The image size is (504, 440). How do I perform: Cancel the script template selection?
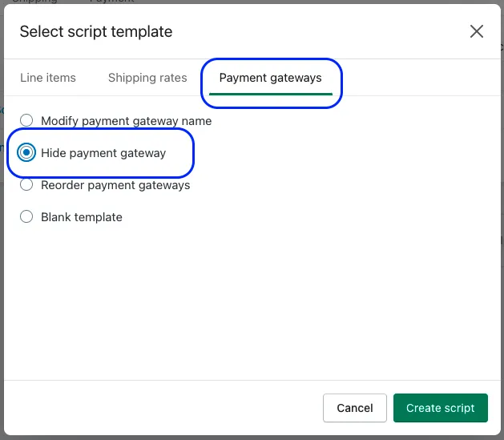[354, 408]
